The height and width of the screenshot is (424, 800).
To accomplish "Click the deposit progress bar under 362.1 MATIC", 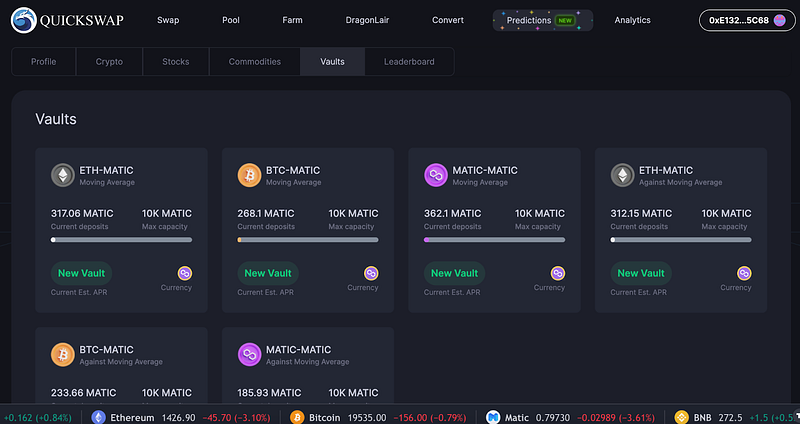I will click(494, 240).
